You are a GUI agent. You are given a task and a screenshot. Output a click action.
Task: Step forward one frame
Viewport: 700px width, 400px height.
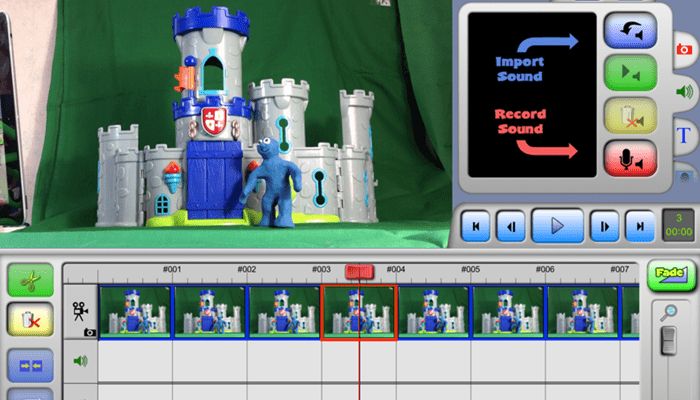pos(604,226)
